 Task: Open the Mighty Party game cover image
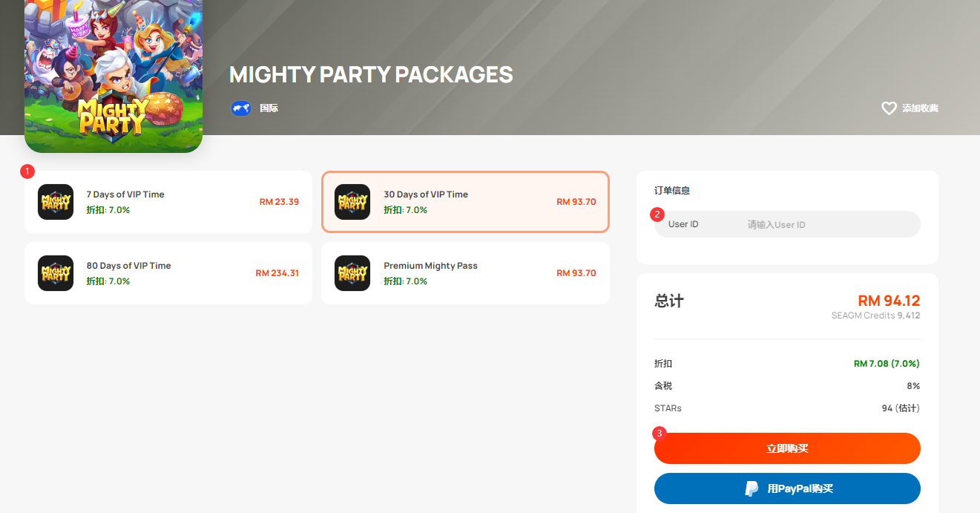click(x=114, y=71)
